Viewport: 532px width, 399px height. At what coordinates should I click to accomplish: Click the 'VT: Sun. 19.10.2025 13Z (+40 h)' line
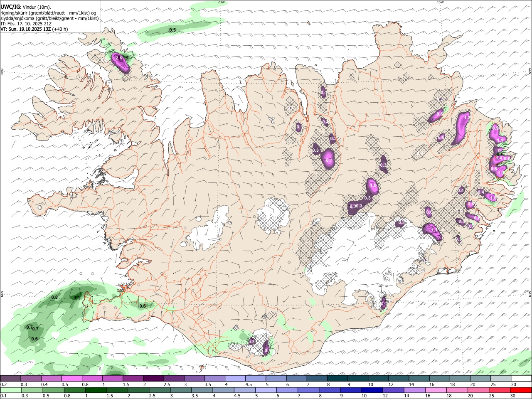[34, 29]
